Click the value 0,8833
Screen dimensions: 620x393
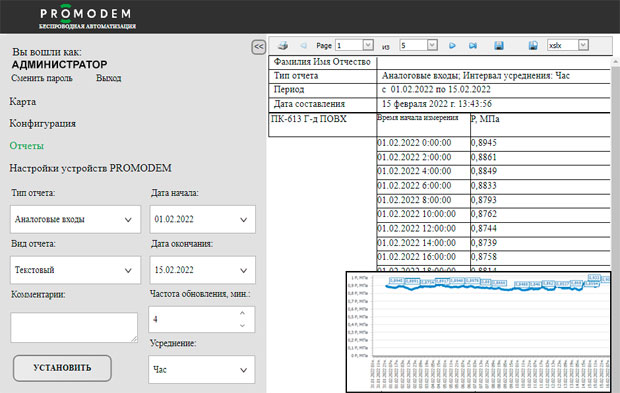tap(484, 186)
